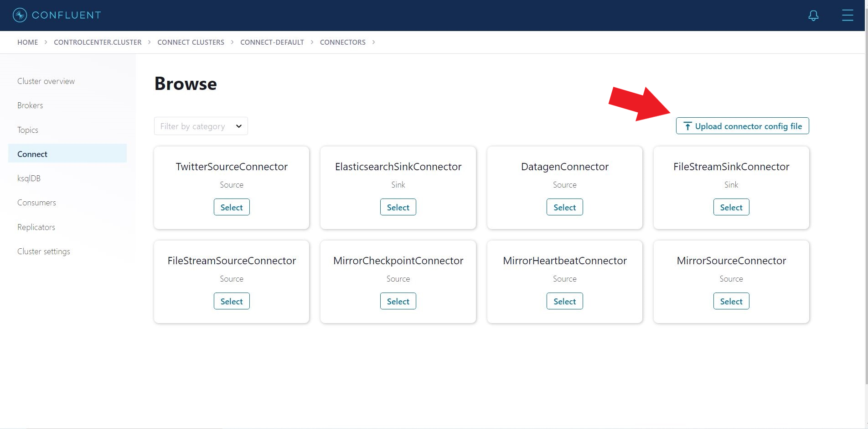Click Source label under DatagenConnector

(565, 185)
